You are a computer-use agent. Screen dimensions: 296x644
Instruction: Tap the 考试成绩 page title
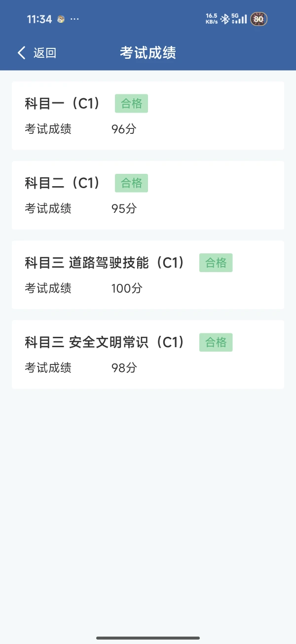[148, 53]
